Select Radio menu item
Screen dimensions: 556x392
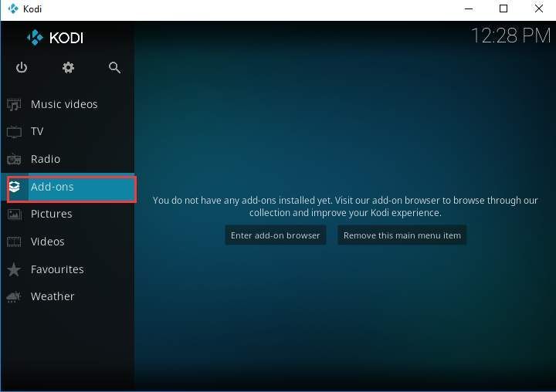(67, 159)
